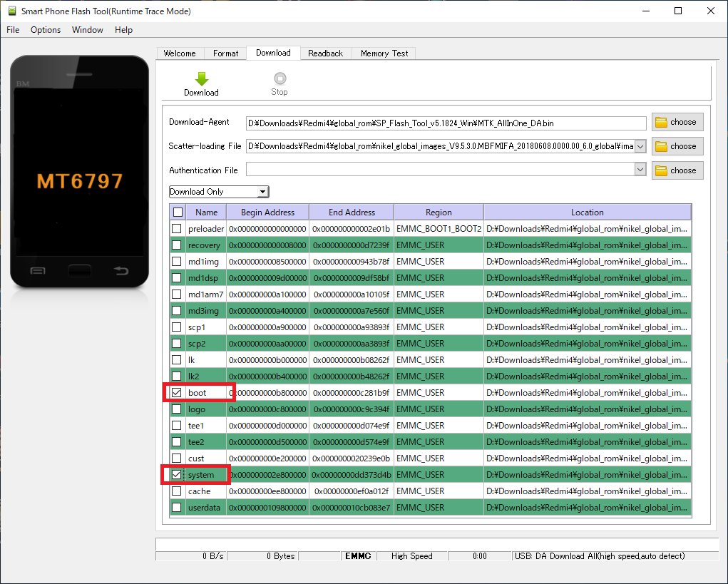Open the Help menu
Screen dimensions: 728x584
tap(123, 30)
